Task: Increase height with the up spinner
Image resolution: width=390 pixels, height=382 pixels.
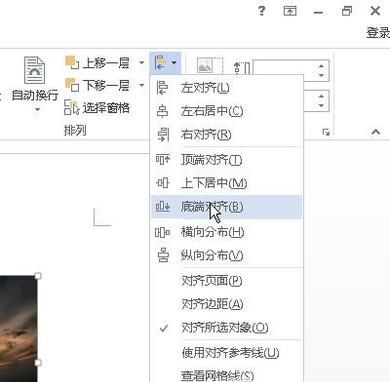Action: tap(321, 66)
